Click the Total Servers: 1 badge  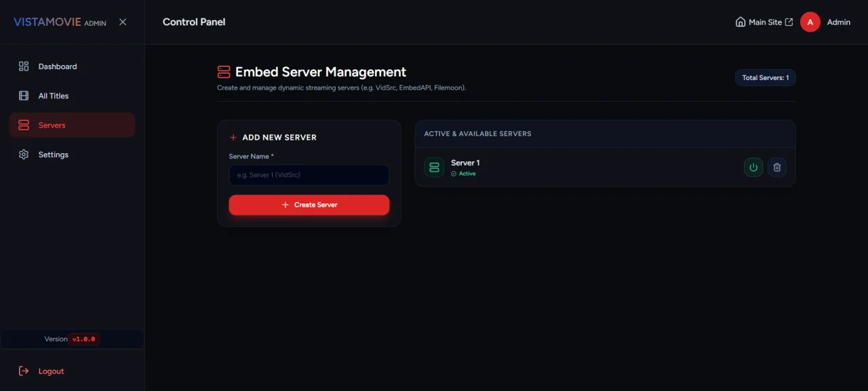coord(766,78)
